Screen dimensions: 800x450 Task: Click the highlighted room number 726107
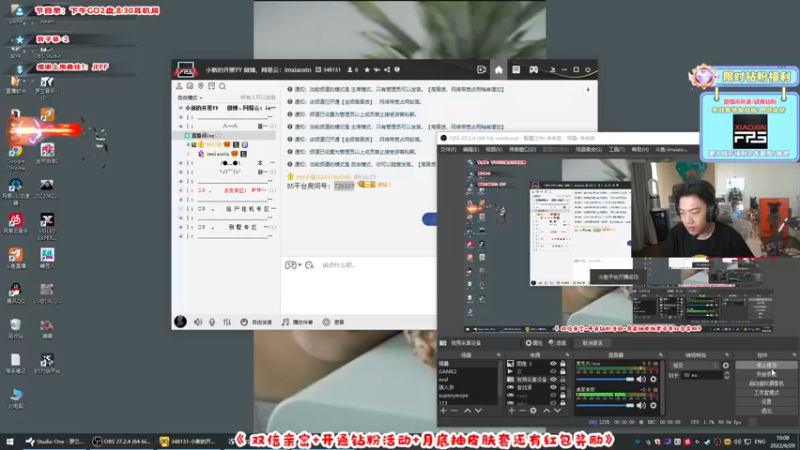tap(344, 186)
